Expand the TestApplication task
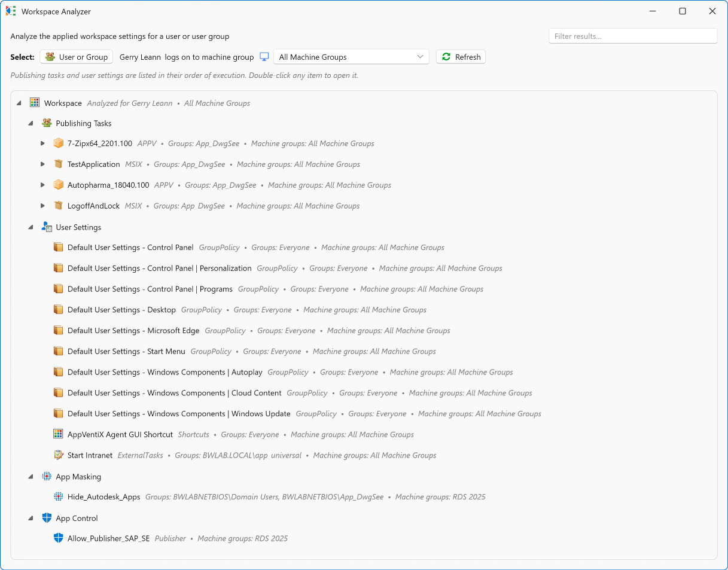 pos(42,164)
